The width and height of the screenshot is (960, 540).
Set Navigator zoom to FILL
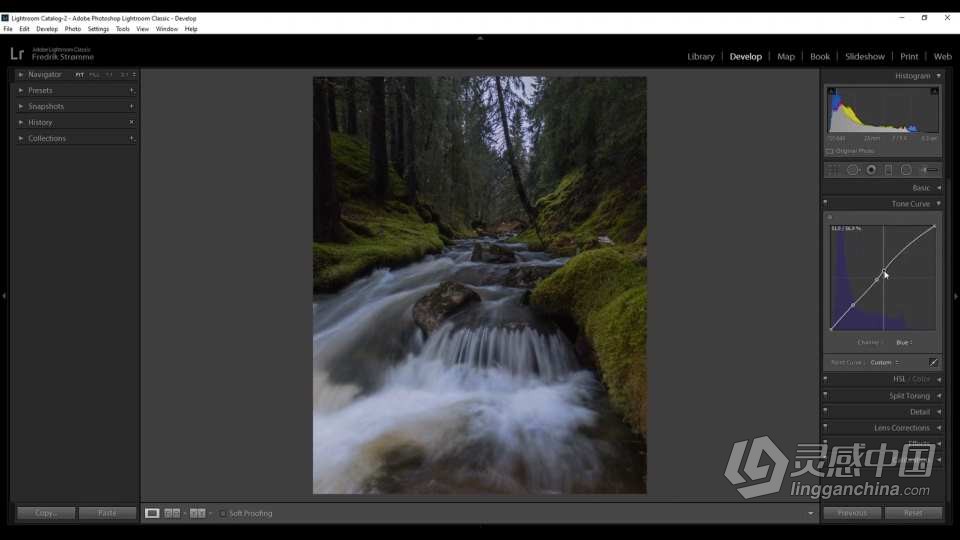(94, 75)
